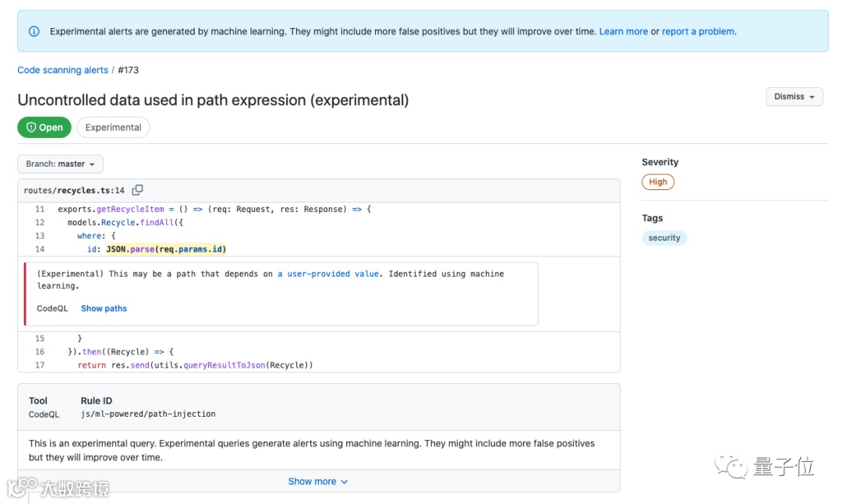Open the Dismiss dropdown
842x504 pixels.
(794, 97)
